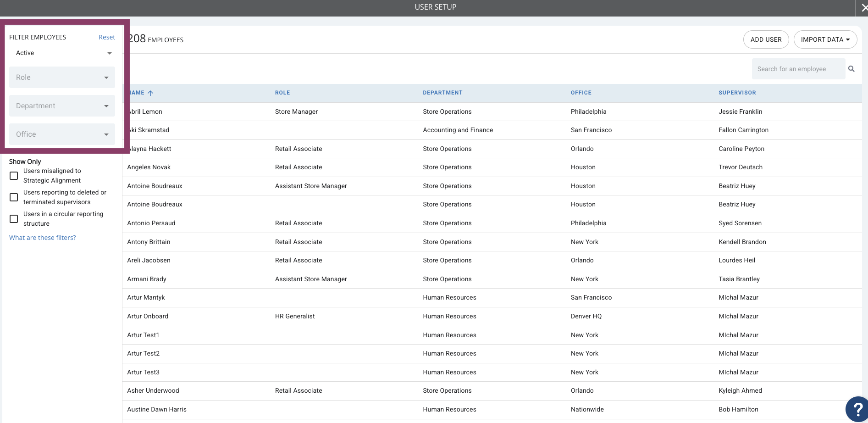Check Users misaligned to Strategic Alignment
The width and height of the screenshot is (868, 423).
coord(14,176)
